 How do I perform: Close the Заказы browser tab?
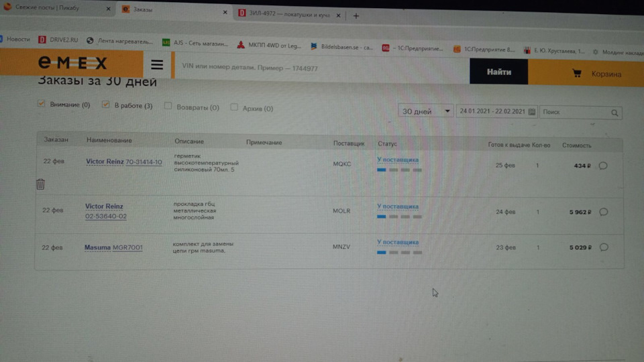coord(225,12)
